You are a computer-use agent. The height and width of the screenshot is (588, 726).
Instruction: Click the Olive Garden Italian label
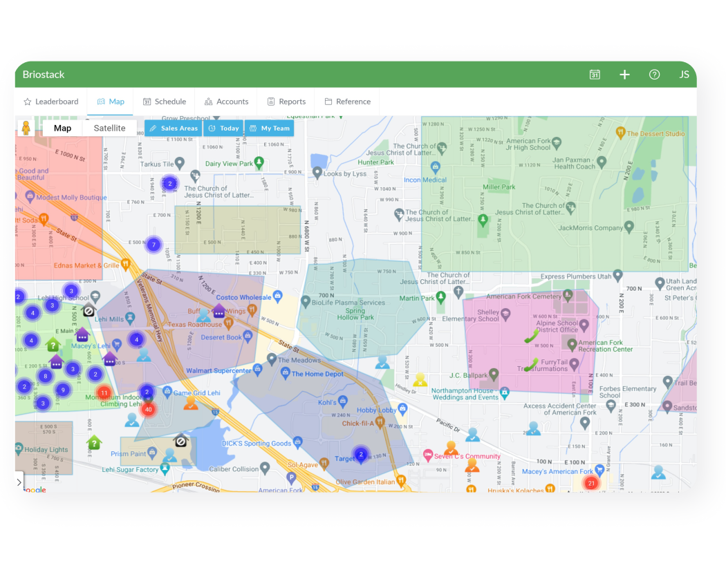pyautogui.click(x=365, y=482)
